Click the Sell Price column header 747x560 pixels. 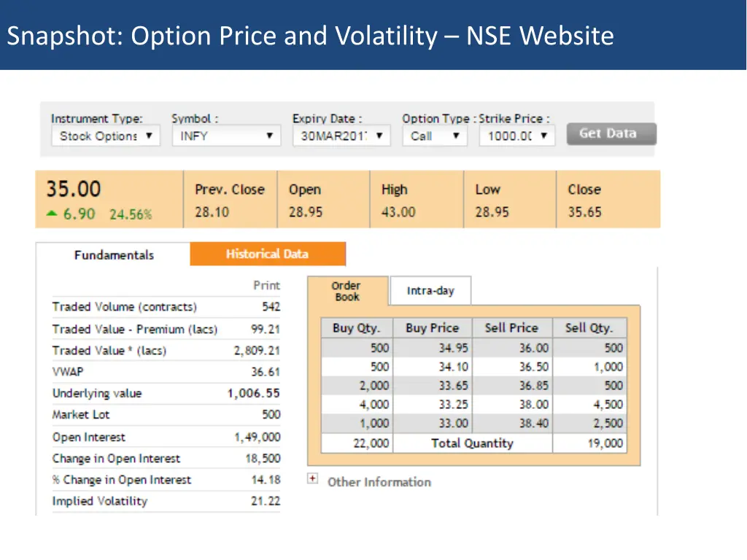tap(511, 328)
